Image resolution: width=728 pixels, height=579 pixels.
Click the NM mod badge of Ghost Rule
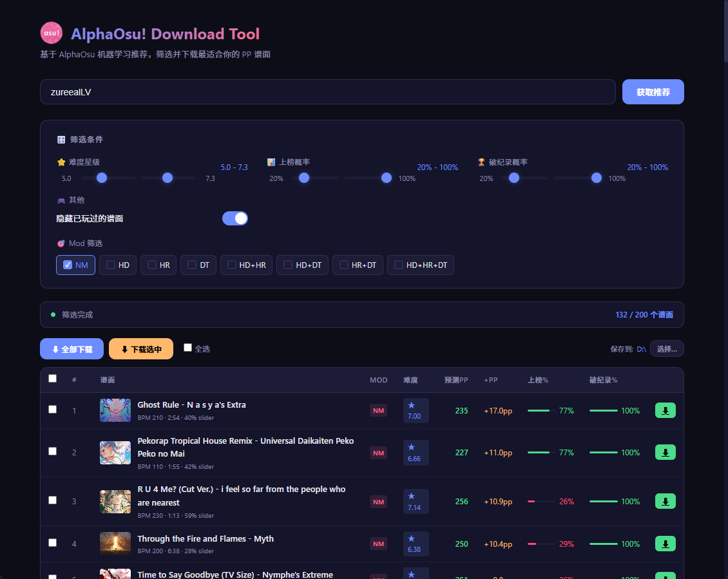tap(378, 410)
